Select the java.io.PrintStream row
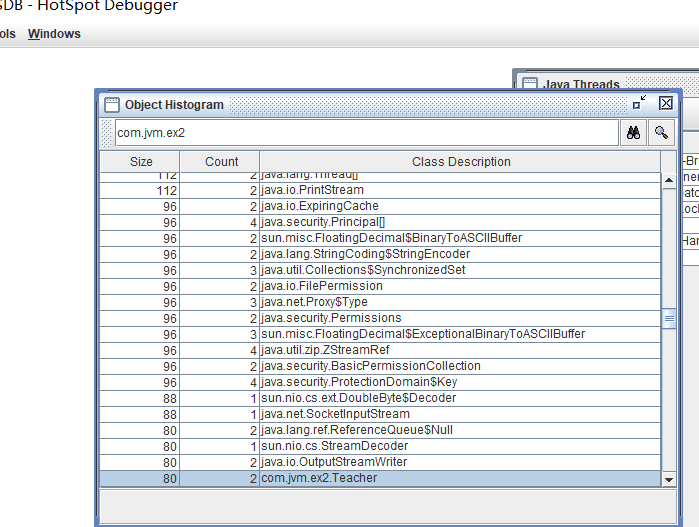699x527 pixels. pos(380,190)
